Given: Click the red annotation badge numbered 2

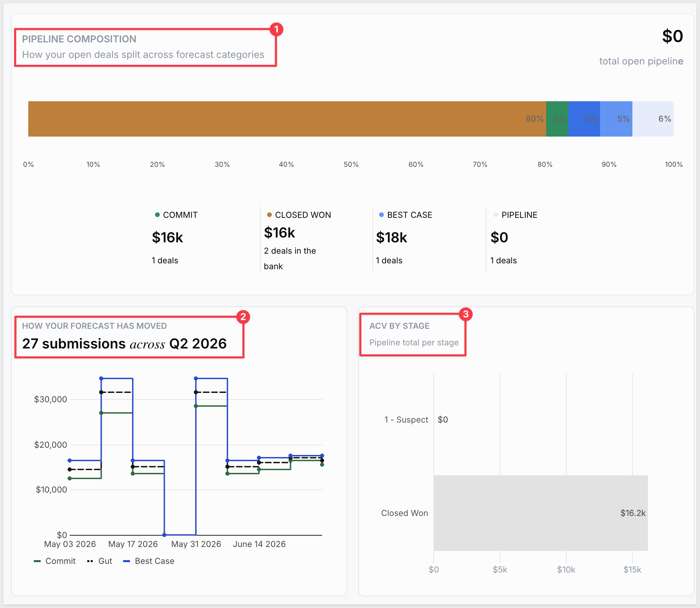Looking at the screenshot, I should click(x=243, y=317).
